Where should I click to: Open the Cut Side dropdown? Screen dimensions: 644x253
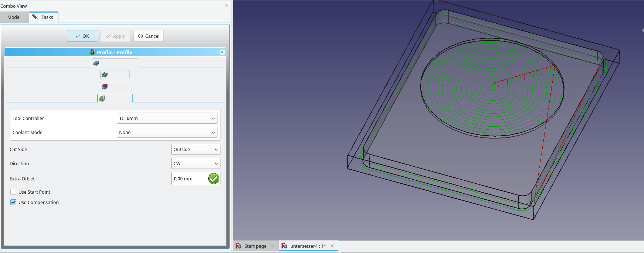(x=196, y=149)
